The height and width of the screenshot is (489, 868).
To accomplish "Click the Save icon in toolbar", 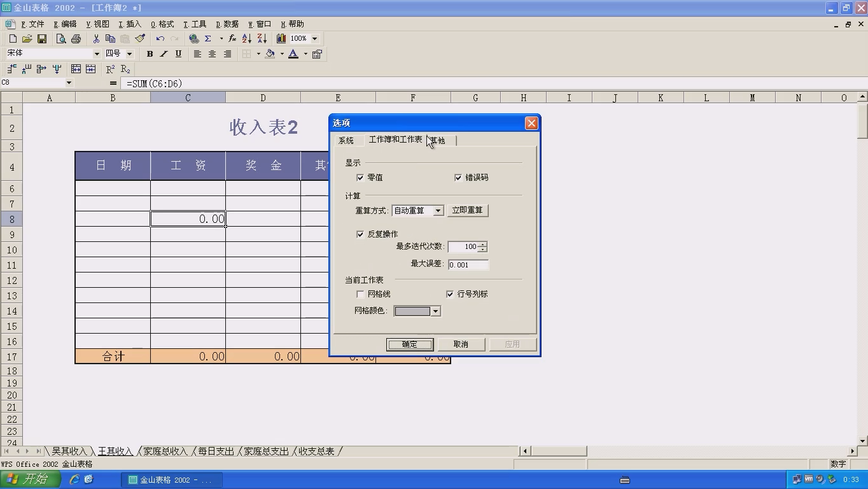I will click(42, 39).
